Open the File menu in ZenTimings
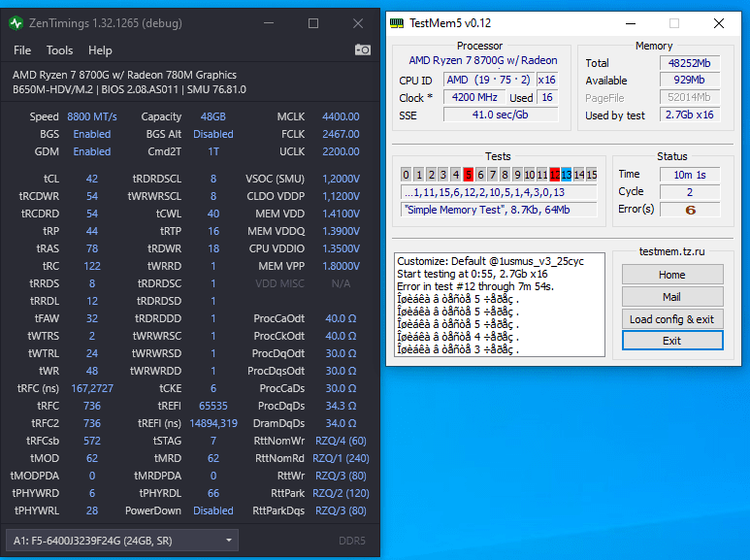 tap(22, 50)
